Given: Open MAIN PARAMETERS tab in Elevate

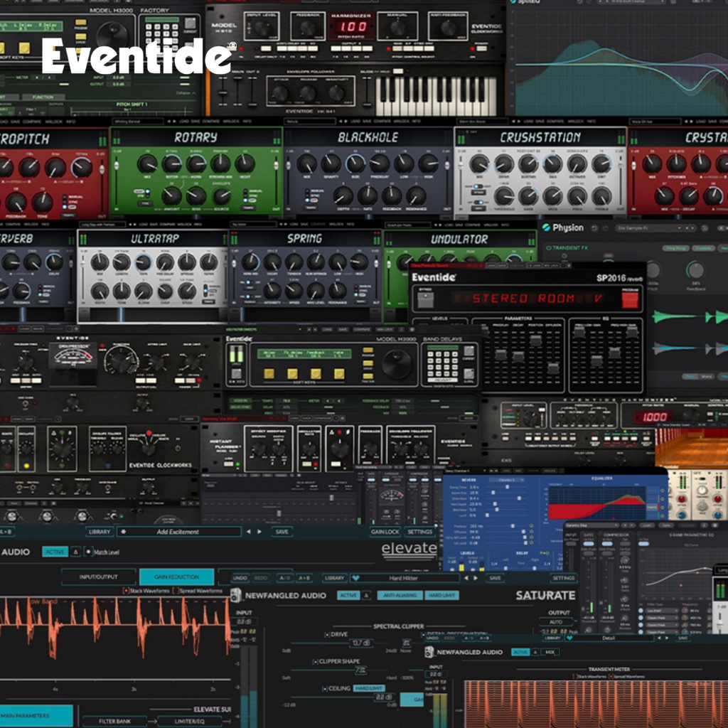Looking at the screenshot, I should click(36, 715).
